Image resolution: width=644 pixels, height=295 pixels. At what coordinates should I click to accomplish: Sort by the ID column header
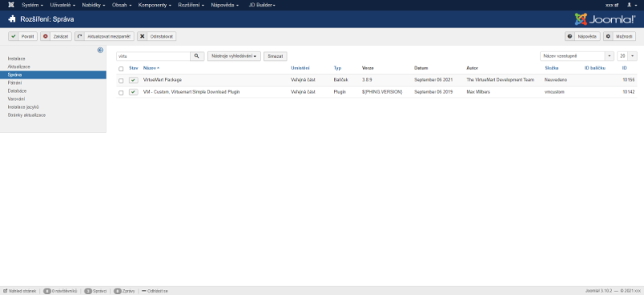click(625, 68)
